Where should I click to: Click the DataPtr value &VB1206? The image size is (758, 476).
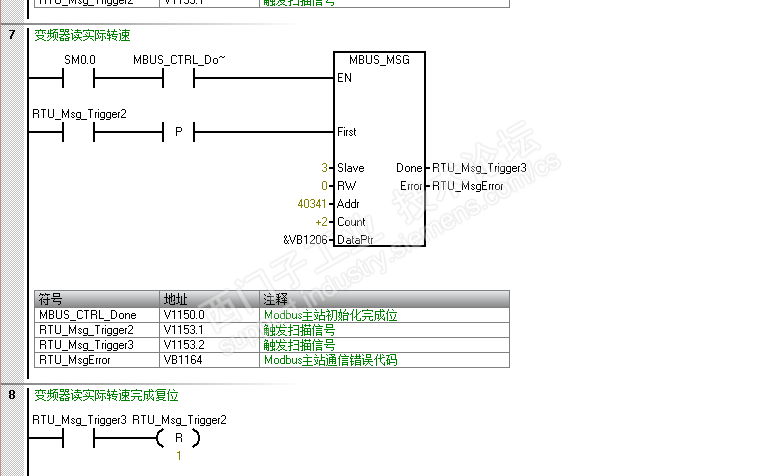click(x=305, y=240)
